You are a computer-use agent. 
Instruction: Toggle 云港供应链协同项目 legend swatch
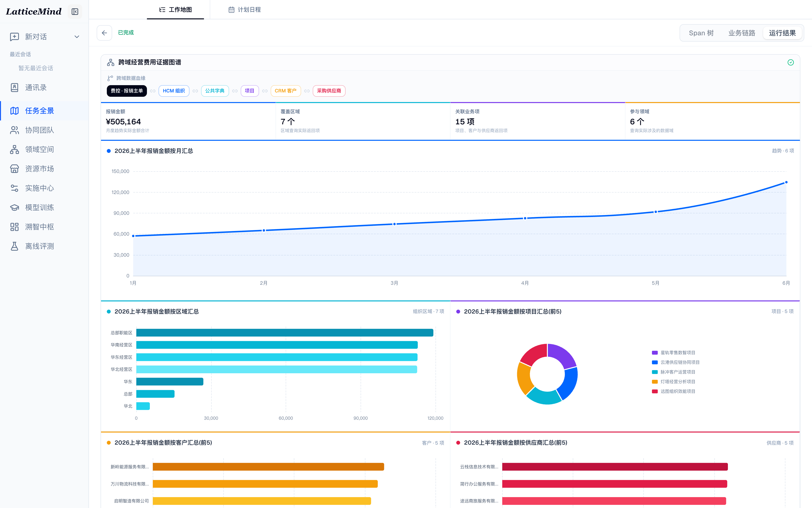(x=655, y=363)
